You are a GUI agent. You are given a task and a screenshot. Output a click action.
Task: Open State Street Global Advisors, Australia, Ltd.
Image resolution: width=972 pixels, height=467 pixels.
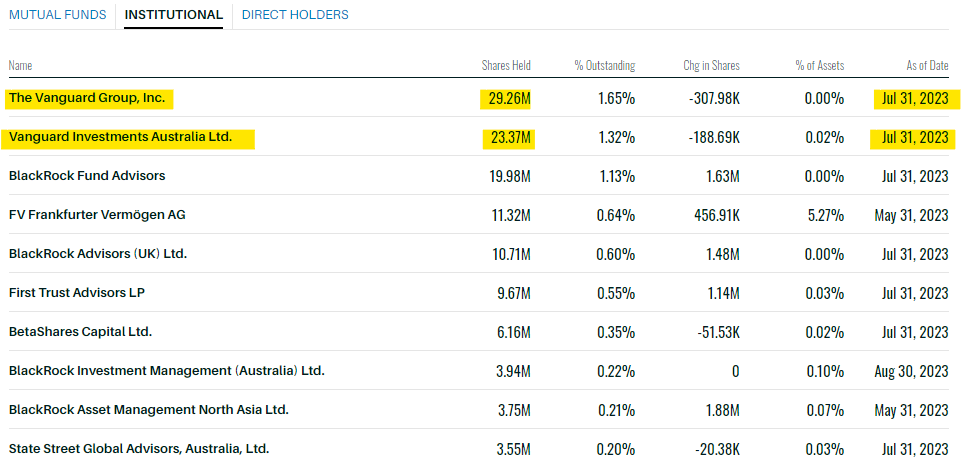tap(139, 448)
